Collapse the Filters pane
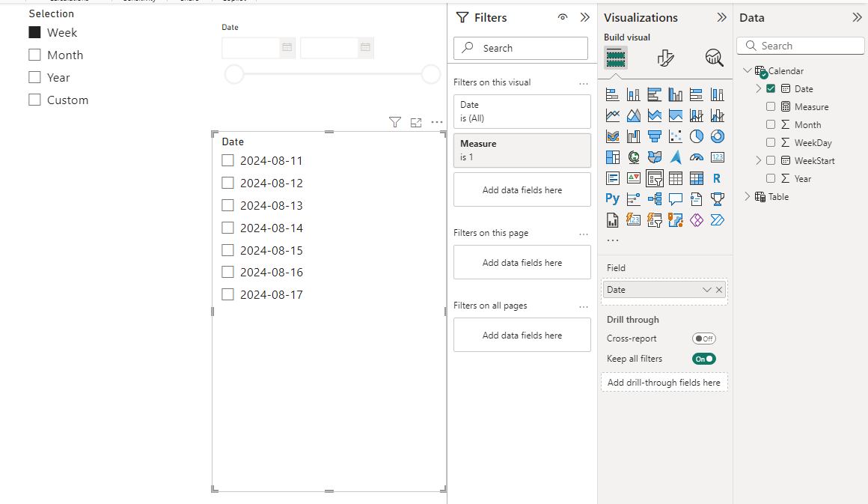868x504 pixels. point(584,17)
